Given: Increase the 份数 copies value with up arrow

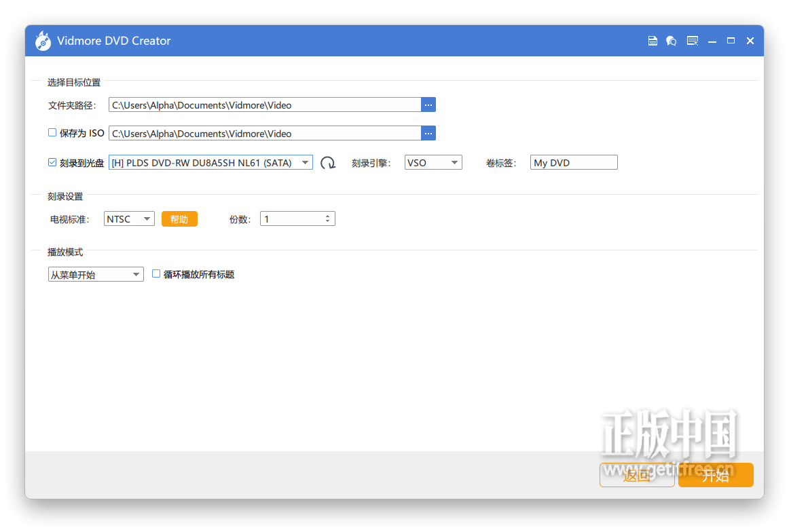Looking at the screenshot, I should pyautogui.click(x=327, y=216).
